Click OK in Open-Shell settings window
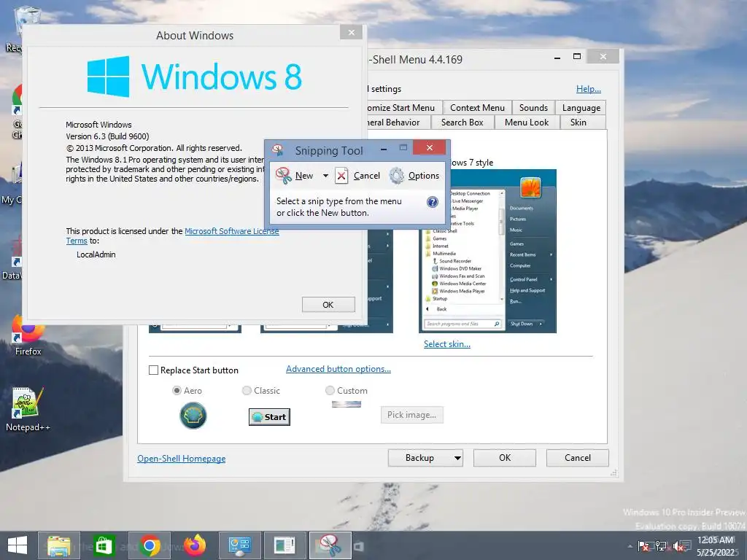The image size is (747, 560). point(505,458)
